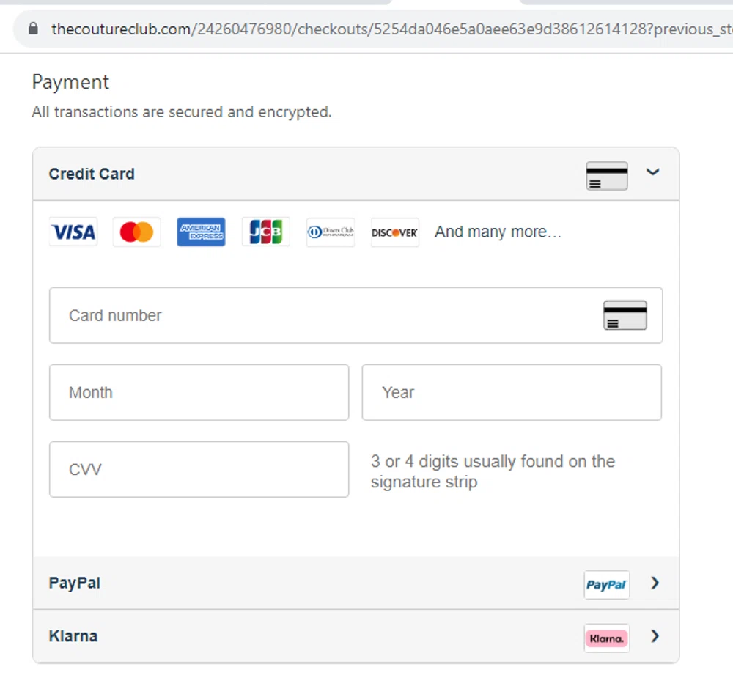
Task: Select the Klarna payment method row
Action: click(x=73, y=636)
